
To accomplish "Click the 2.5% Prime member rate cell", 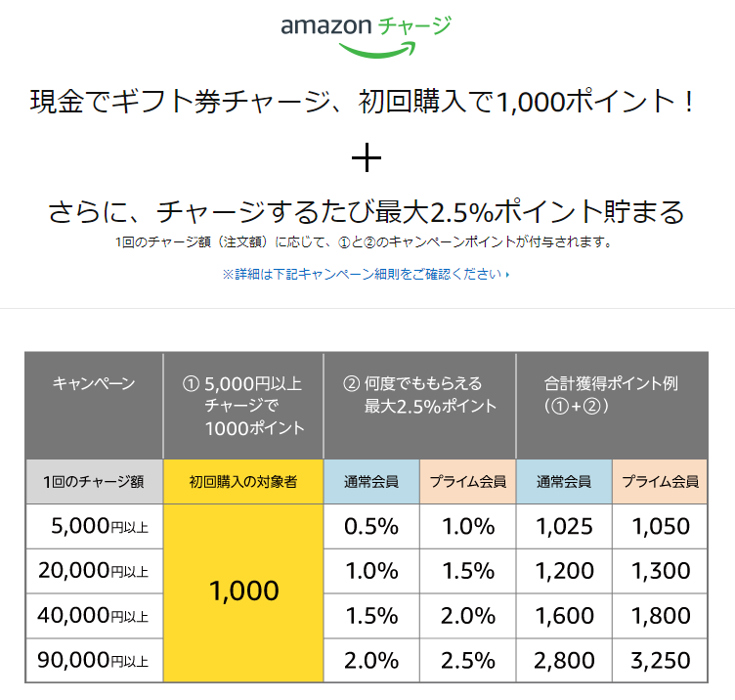I will [467, 661].
